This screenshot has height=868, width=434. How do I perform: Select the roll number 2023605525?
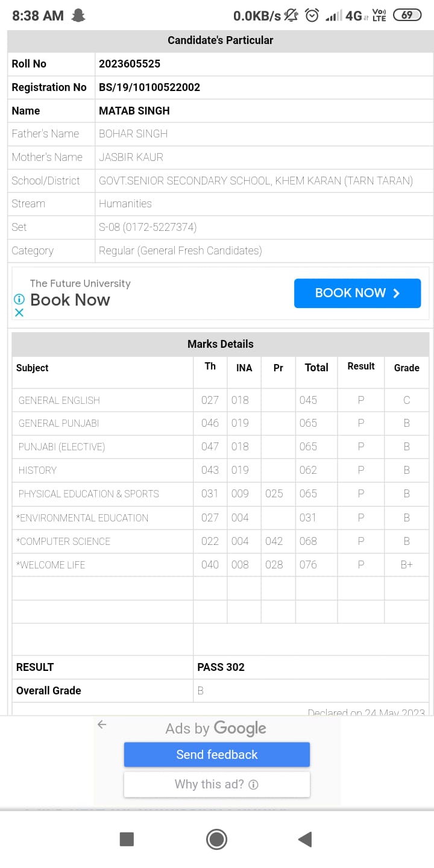130,64
